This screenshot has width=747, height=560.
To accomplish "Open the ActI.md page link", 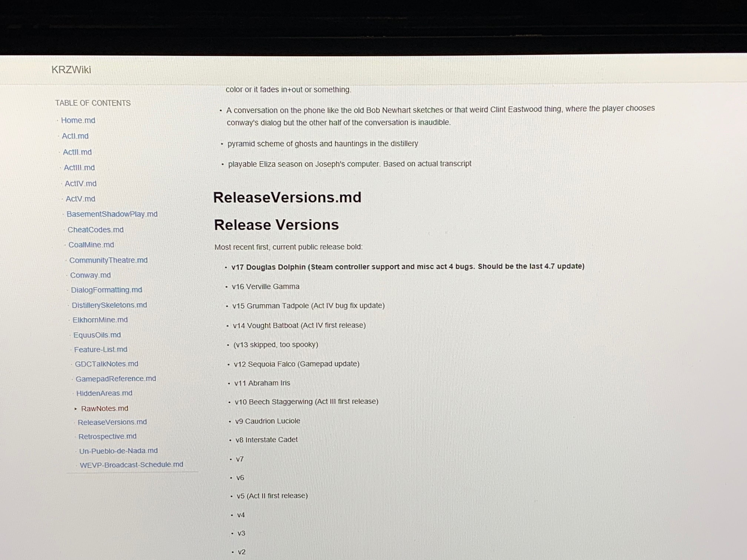I will pyautogui.click(x=75, y=136).
